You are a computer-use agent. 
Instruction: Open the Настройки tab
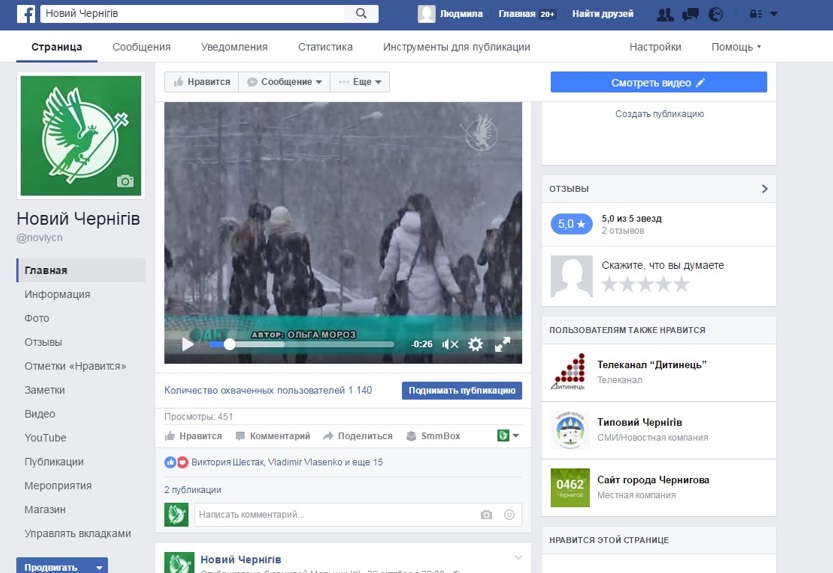point(655,47)
